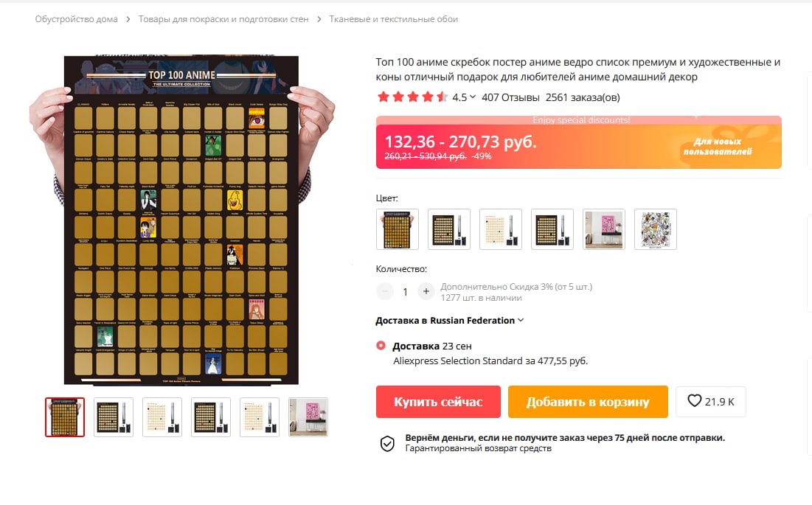Select the cartoon pattern color swatch
This screenshot has height=505, width=812.
[656, 229]
